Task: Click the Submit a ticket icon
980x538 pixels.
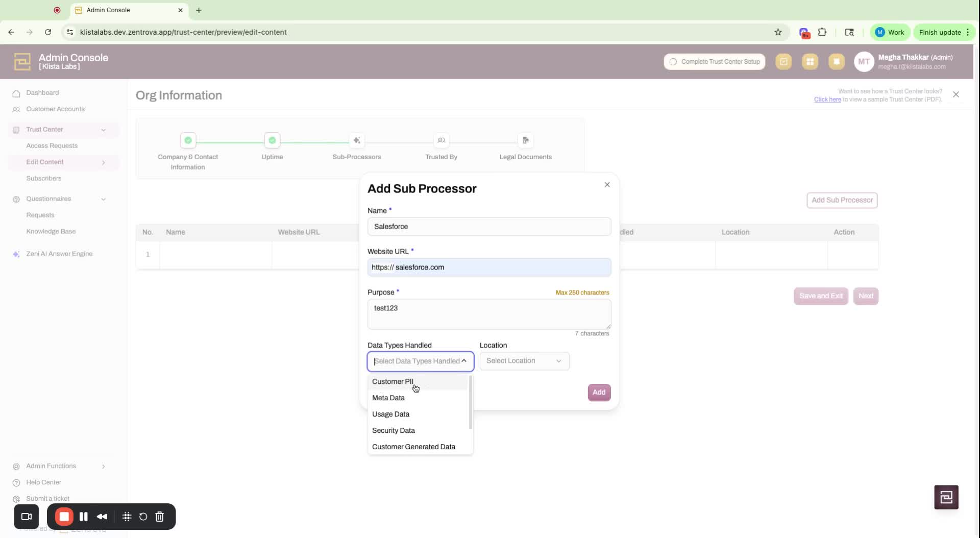Action: pos(16,499)
